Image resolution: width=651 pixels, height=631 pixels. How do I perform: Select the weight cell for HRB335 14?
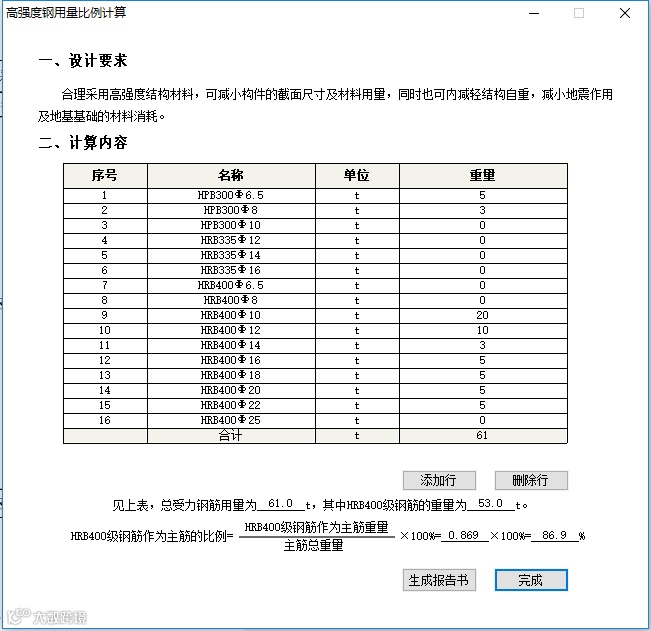coord(483,255)
